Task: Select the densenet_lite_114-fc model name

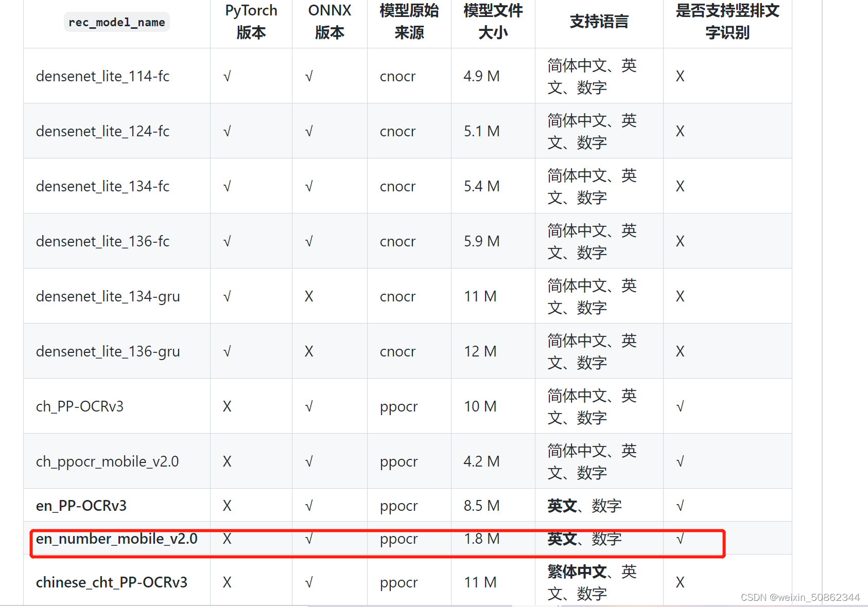Action: tap(102, 76)
